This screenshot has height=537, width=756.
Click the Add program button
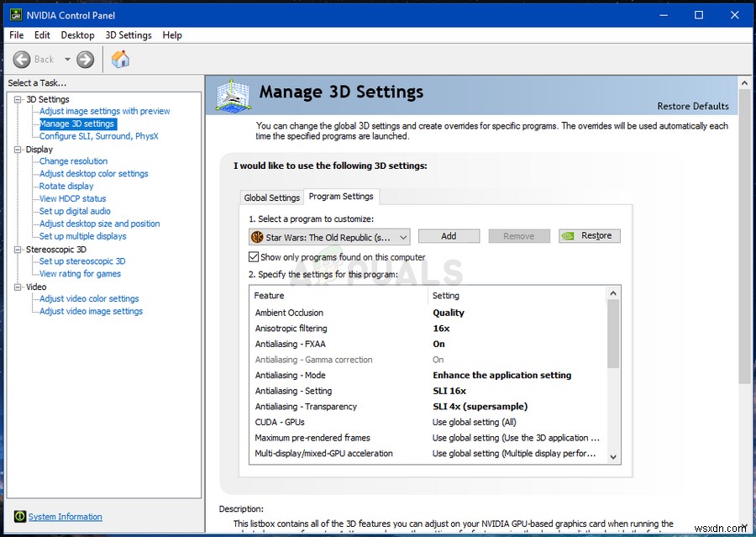(x=449, y=235)
